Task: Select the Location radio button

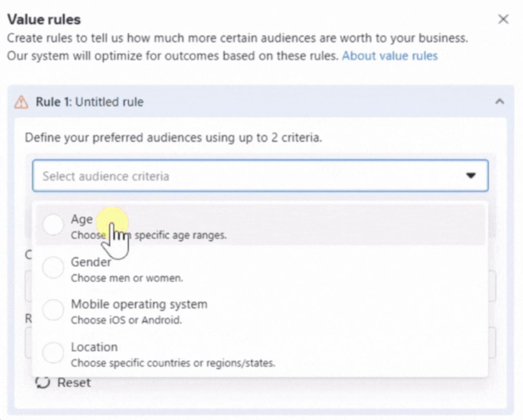Action: [53, 353]
